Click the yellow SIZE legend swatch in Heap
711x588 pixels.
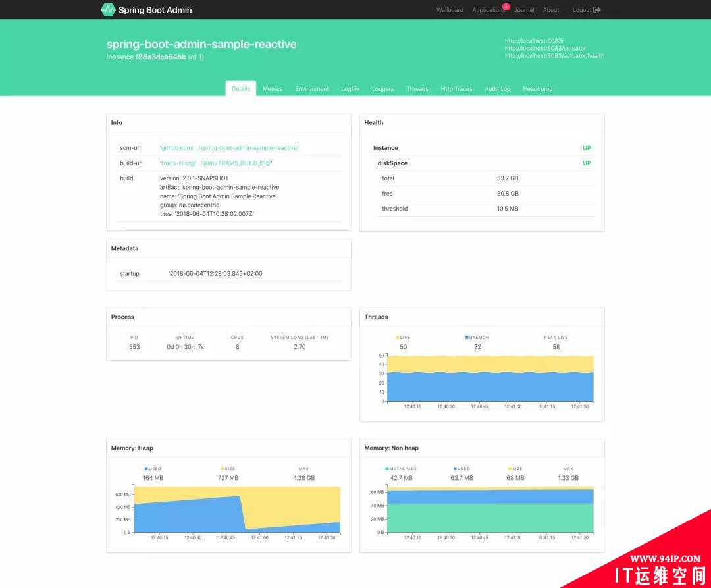(x=223, y=469)
